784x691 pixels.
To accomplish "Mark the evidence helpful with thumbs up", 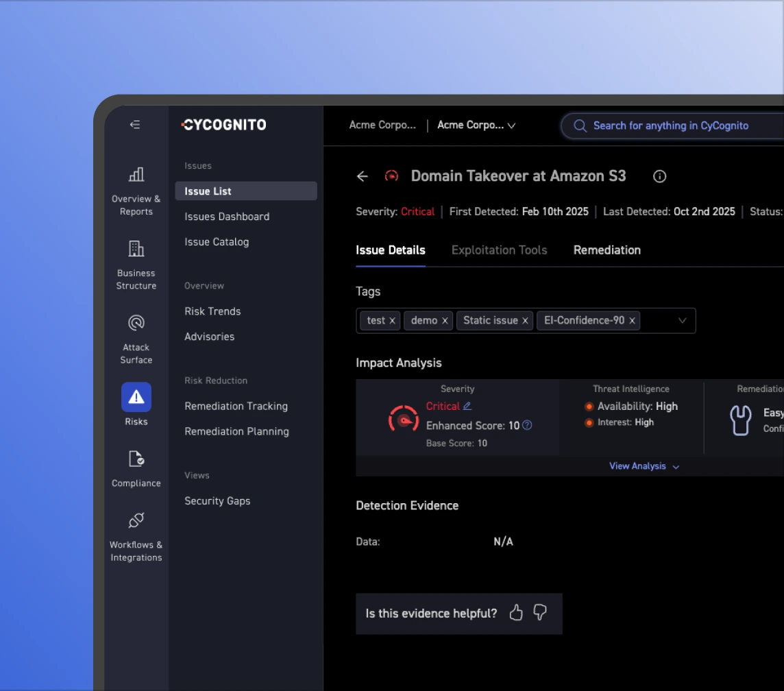I will (516, 613).
